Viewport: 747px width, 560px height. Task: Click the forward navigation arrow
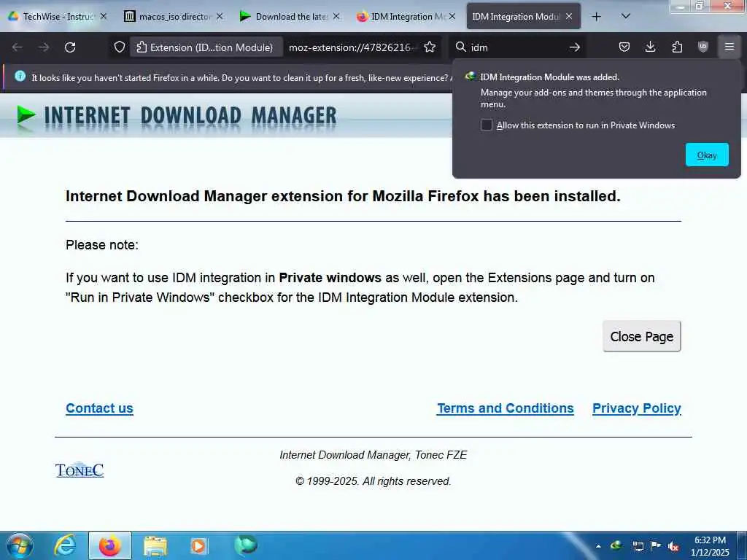(x=44, y=47)
